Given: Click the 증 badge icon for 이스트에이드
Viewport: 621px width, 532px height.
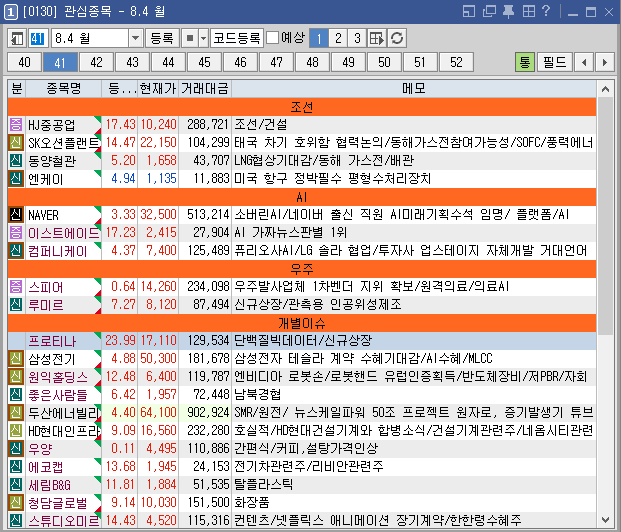Looking at the screenshot, I should click(x=16, y=233).
